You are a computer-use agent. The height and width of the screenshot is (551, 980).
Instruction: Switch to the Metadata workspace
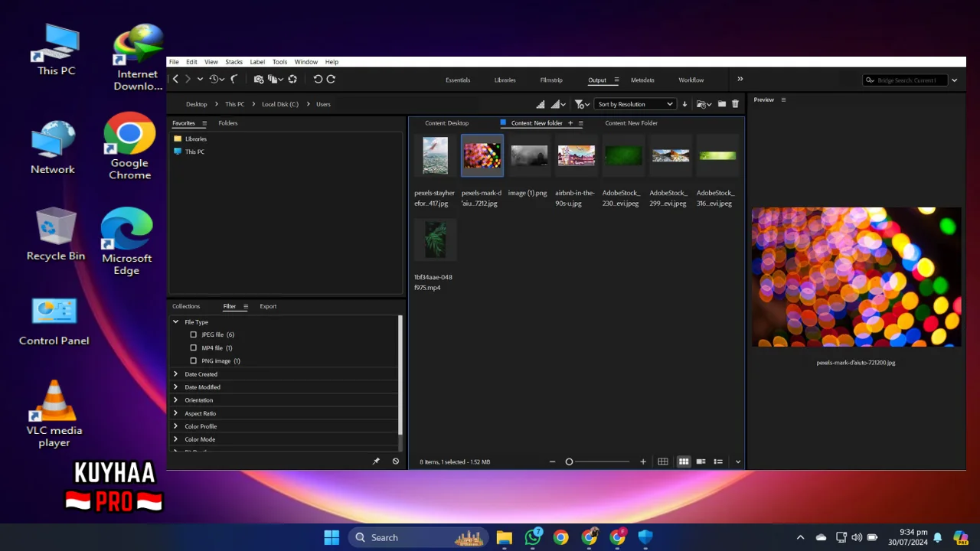(642, 80)
